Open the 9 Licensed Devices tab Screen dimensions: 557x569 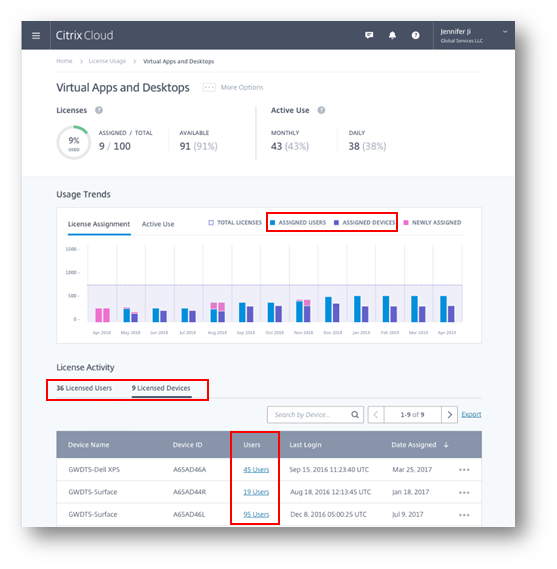pos(161,388)
